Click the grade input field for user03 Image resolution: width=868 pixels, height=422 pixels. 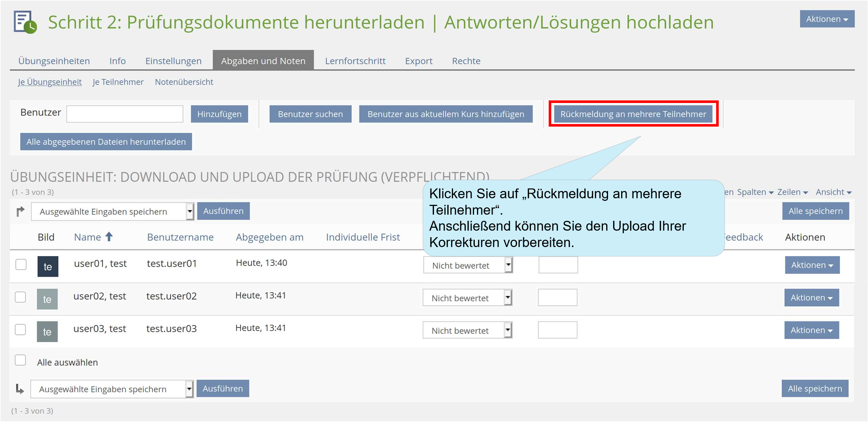click(558, 330)
